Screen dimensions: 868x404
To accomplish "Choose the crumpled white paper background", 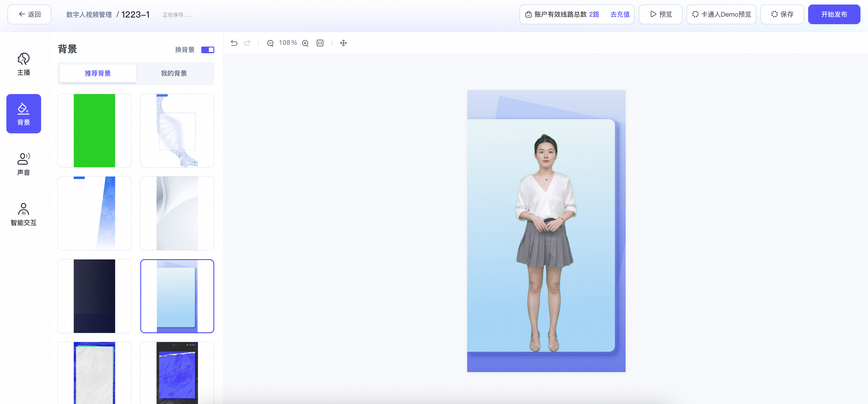I will (94, 373).
